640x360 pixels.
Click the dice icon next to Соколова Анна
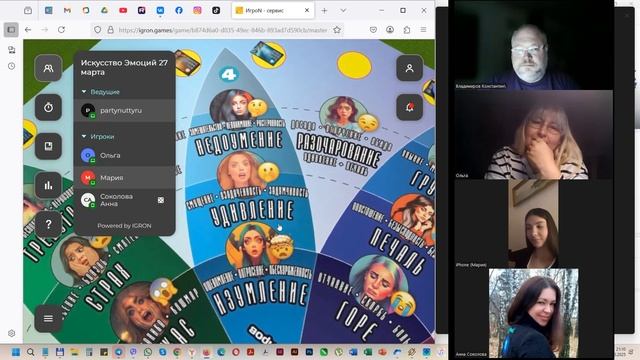tap(161, 200)
